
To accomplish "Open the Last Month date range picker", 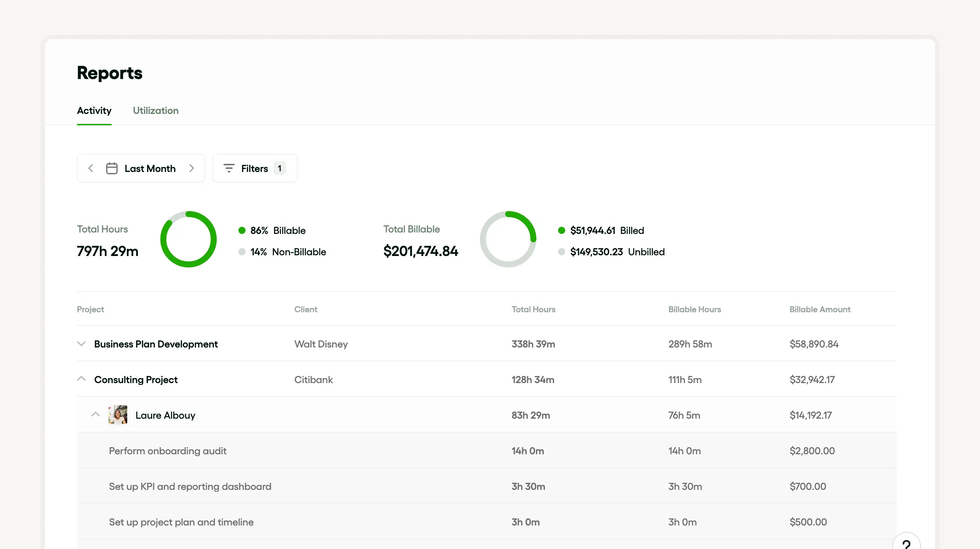I will (150, 168).
